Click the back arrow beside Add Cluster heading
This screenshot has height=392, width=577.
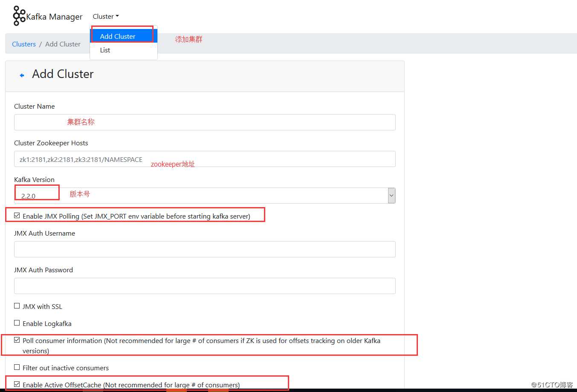pyautogui.click(x=22, y=75)
